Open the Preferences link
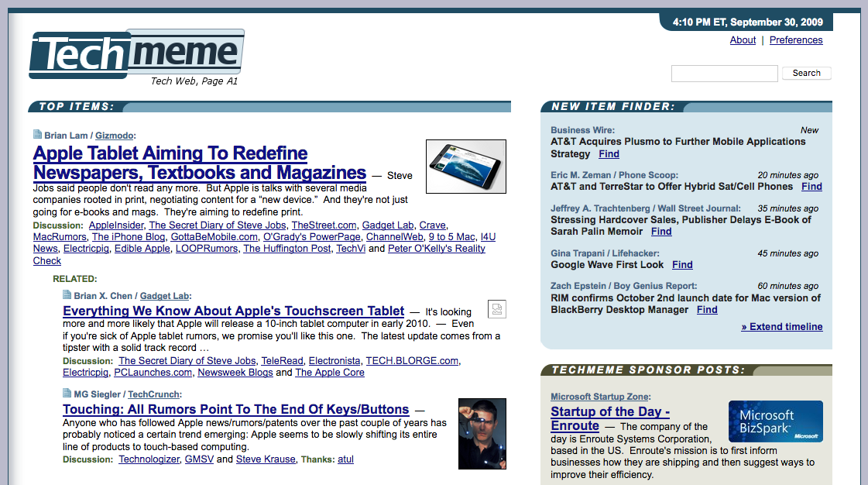This screenshot has height=485, width=868. click(x=795, y=40)
